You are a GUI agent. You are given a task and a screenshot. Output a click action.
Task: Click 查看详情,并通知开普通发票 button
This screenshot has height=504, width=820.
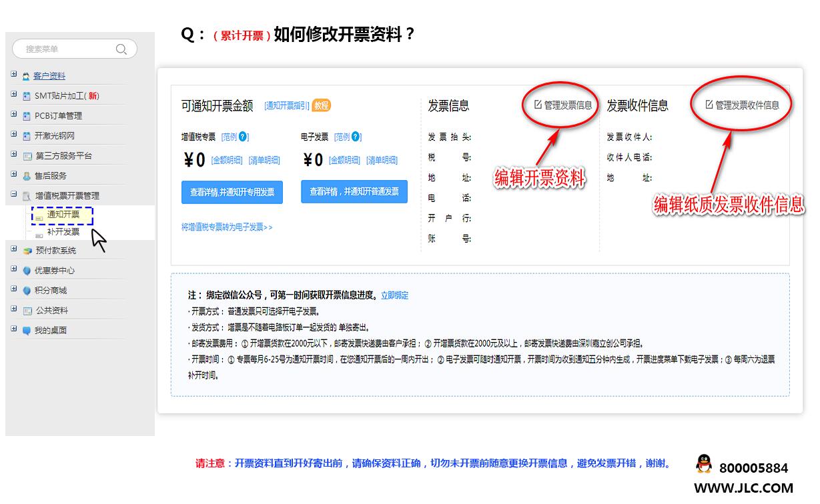click(x=354, y=191)
